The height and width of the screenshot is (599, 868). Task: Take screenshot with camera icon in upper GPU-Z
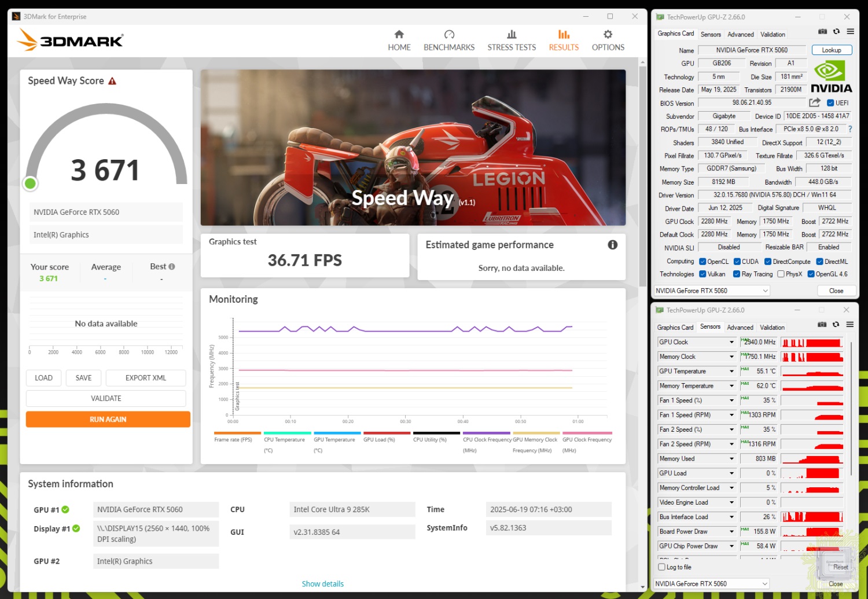[x=822, y=32]
